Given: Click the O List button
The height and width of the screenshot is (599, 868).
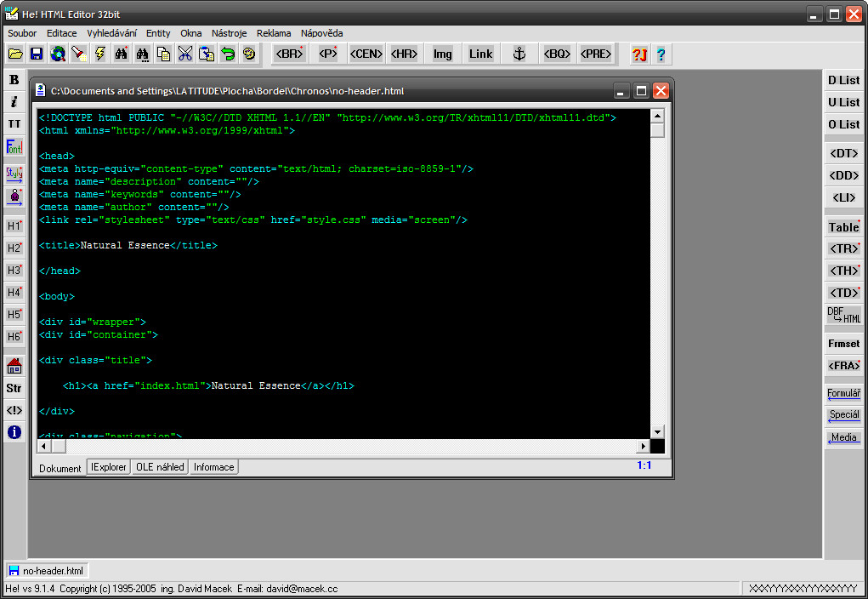Looking at the screenshot, I should 843,125.
